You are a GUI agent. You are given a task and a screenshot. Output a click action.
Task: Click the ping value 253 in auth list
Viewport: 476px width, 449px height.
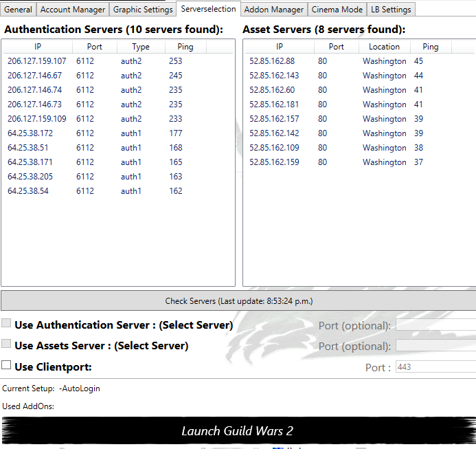point(175,61)
